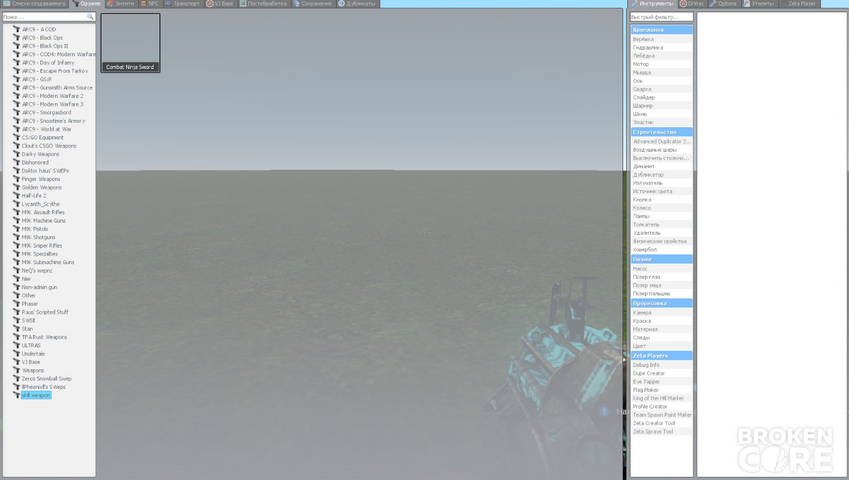Click the gun icon beside ARC9 - Black Ops III
849x480 pixels.
point(16,46)
